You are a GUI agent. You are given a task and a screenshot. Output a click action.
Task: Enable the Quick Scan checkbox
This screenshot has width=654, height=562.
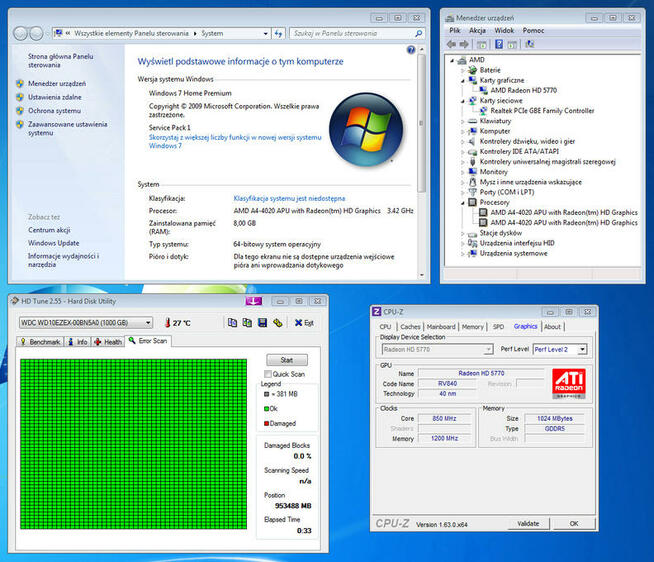pos(268,374)
